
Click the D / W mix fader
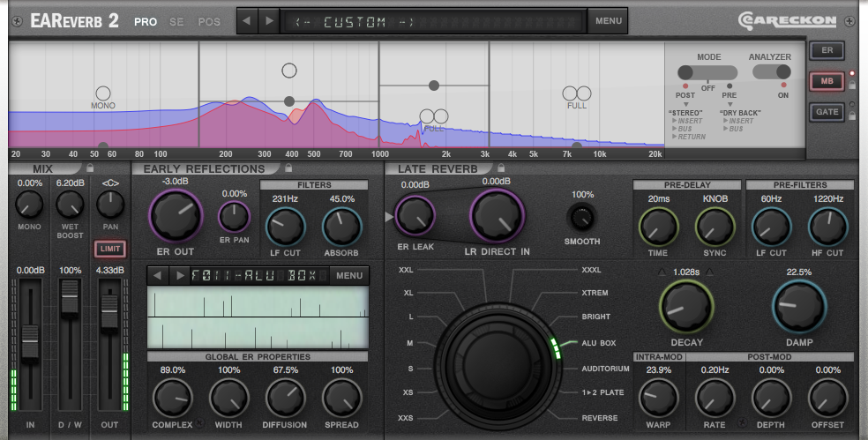pos(70,296)
